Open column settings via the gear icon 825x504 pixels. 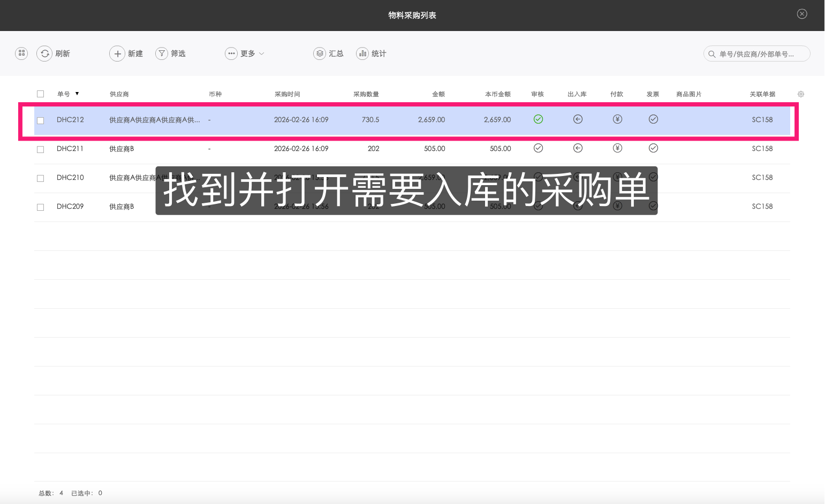(801, 94)
